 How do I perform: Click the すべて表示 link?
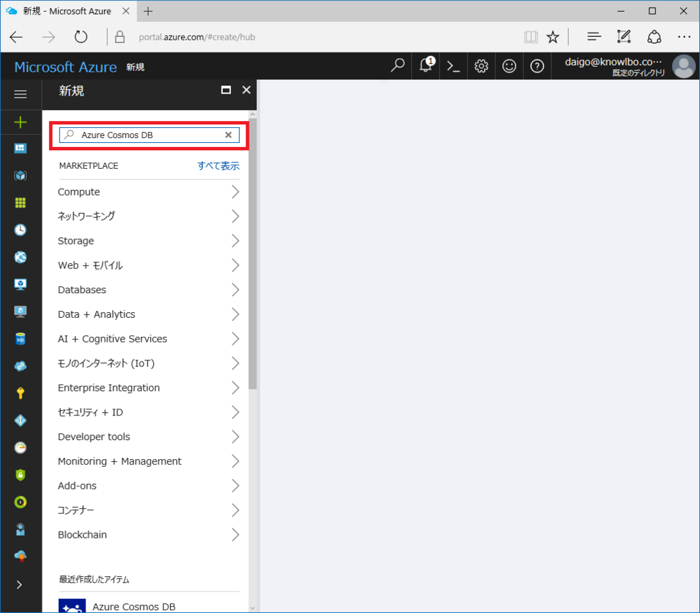218,166
